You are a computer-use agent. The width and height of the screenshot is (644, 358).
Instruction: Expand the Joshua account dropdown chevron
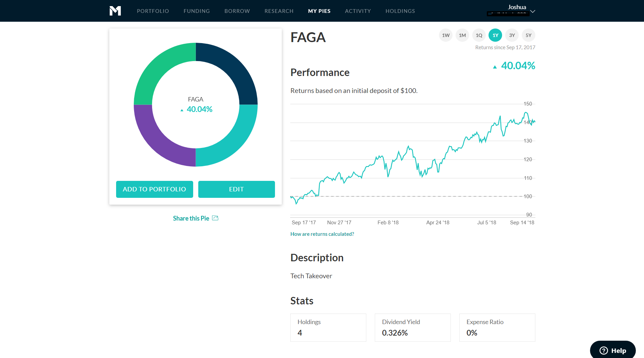pos(533,11)
